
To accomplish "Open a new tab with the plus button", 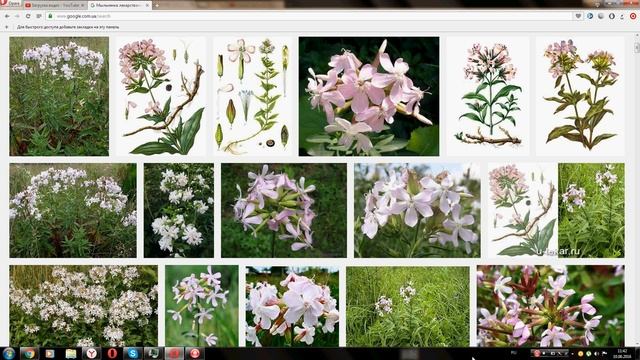I will click(157, 5).
